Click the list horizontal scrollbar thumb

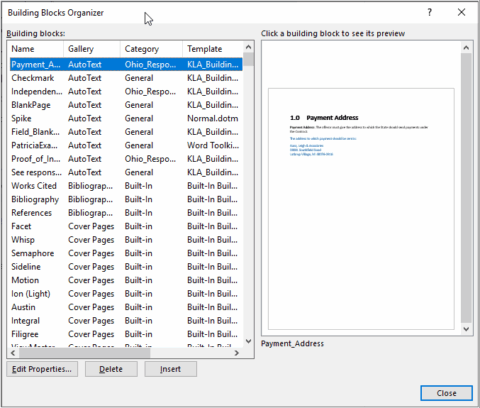(x=84, y=353)
